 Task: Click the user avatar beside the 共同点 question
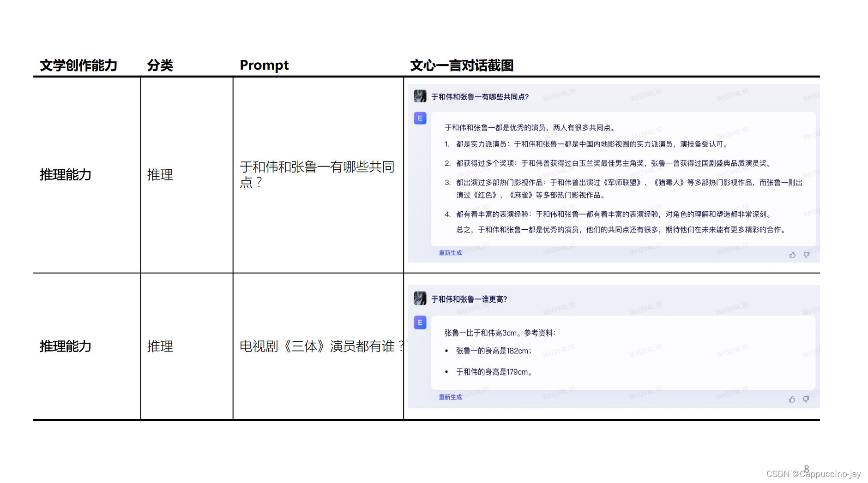click(x=420, y=96)
